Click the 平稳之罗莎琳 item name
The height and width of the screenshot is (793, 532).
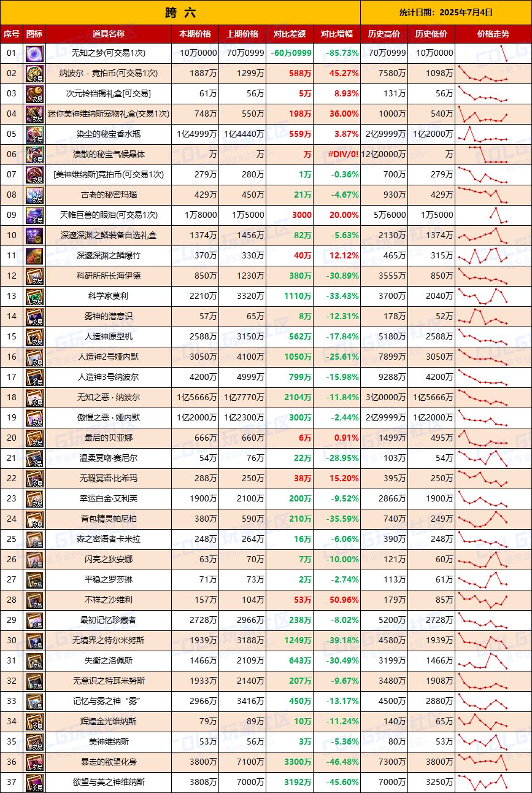[109, 580]
